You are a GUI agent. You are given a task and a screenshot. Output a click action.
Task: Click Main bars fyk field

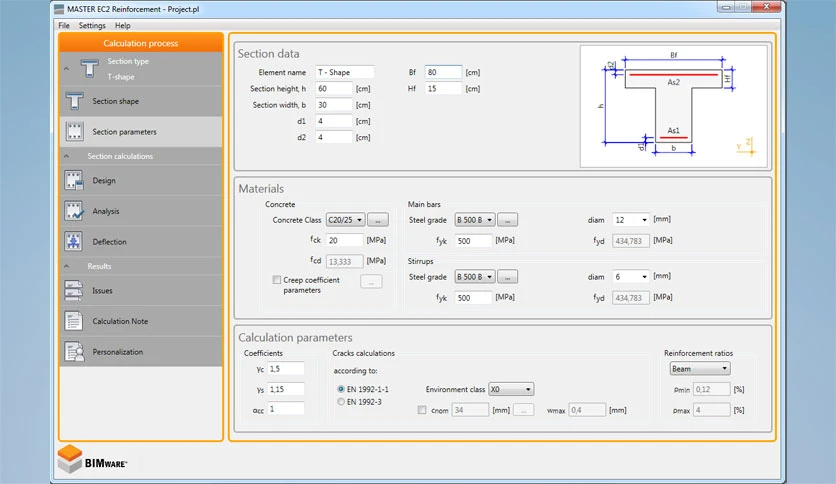[473, 241]
